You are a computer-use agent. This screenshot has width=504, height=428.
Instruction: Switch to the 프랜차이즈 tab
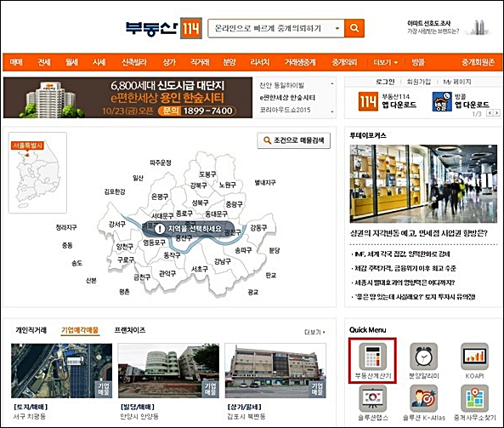(x=130, y=330)
